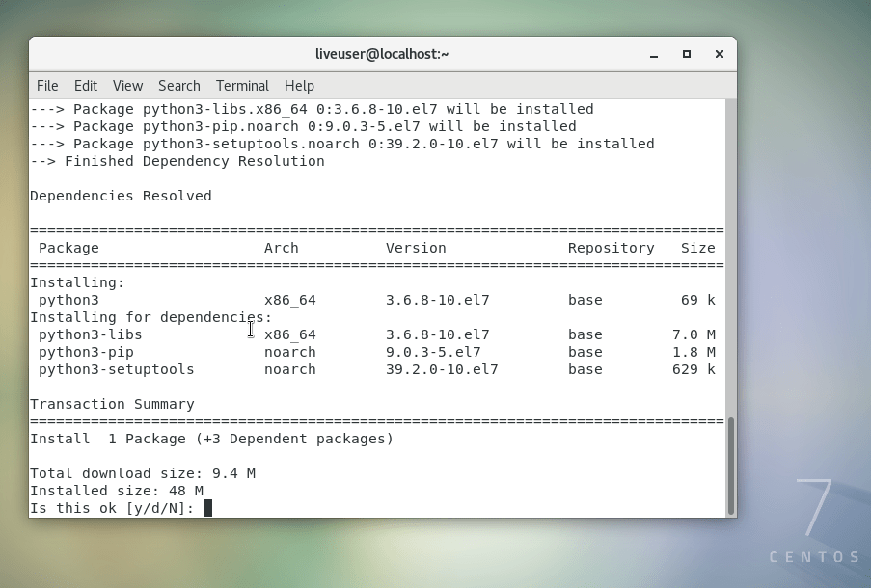Close the terminal window
Screen dimensions: 871x588
click(x=718, y=54)
